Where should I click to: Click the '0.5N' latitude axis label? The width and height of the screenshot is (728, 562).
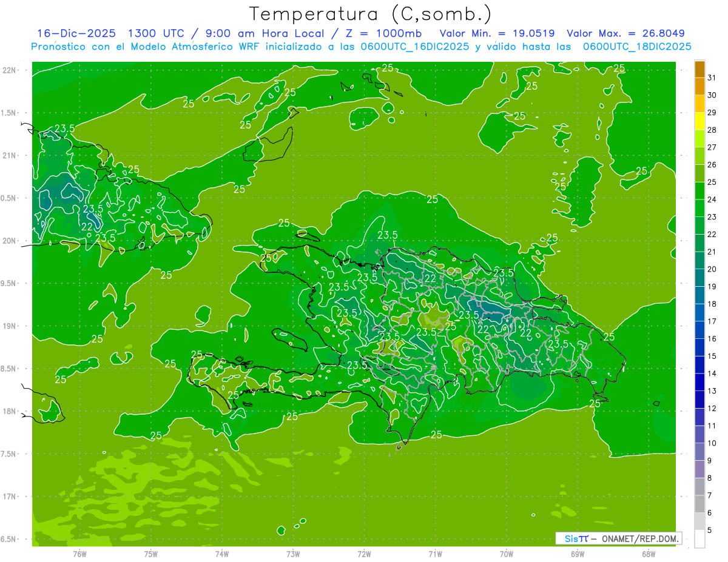(9, 198)
